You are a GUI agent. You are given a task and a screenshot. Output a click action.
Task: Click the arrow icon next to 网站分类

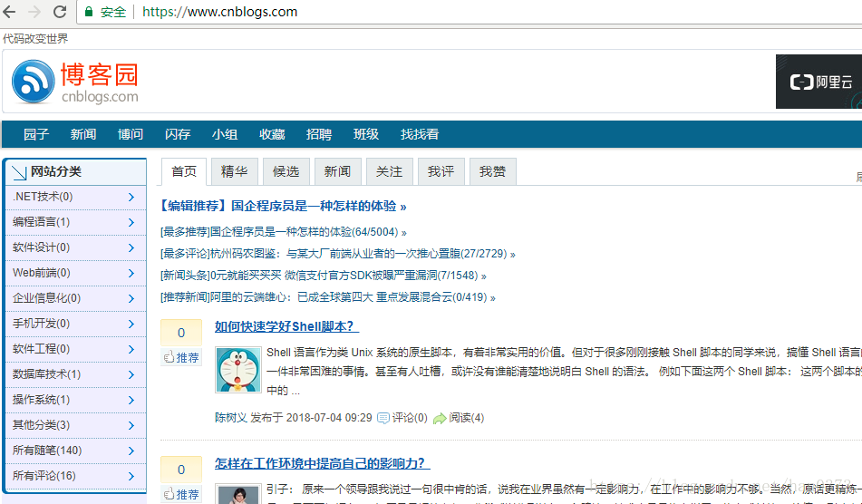click(x=19, y=172)
